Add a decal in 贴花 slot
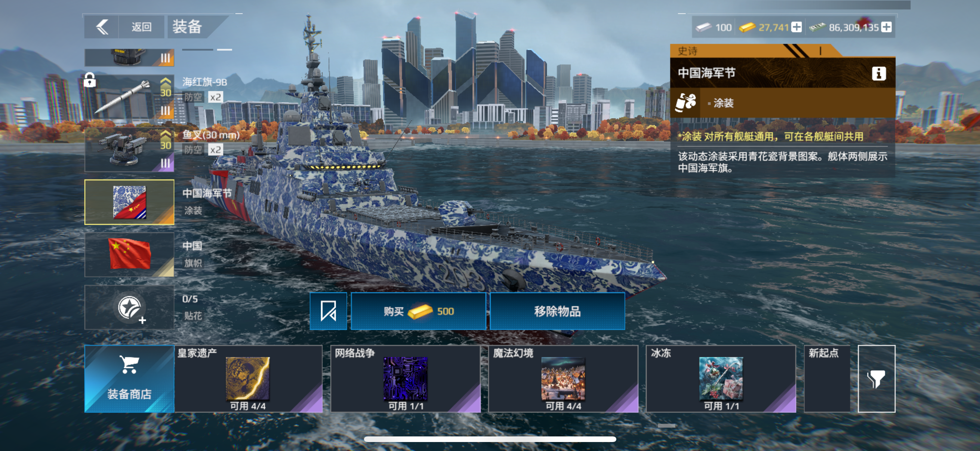 click(x=129, y=307)
